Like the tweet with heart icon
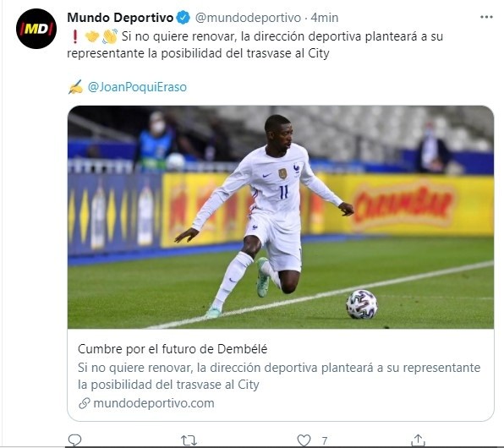 [304, 440]
